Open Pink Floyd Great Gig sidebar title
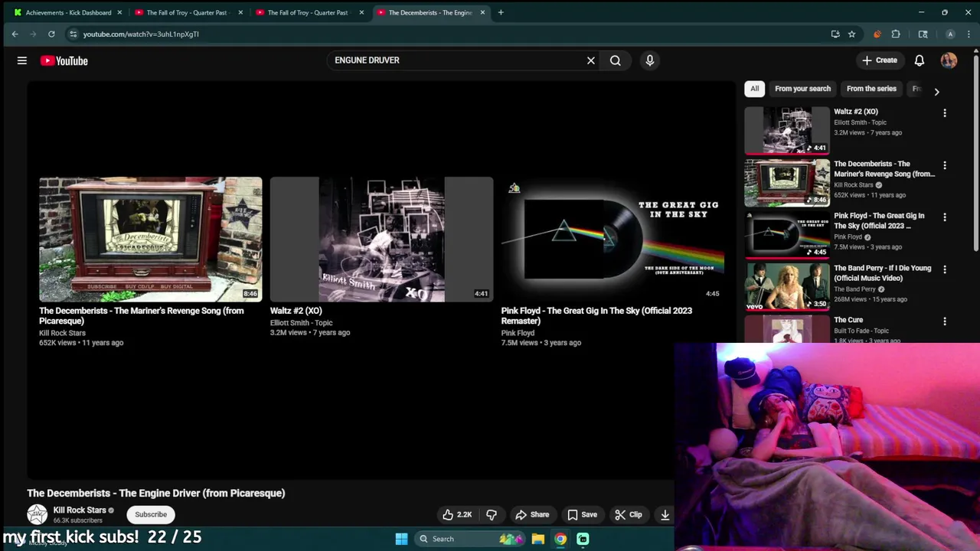The width and height of the screenshot is (980, 551). pyautogui.click(x=879, y=220)
